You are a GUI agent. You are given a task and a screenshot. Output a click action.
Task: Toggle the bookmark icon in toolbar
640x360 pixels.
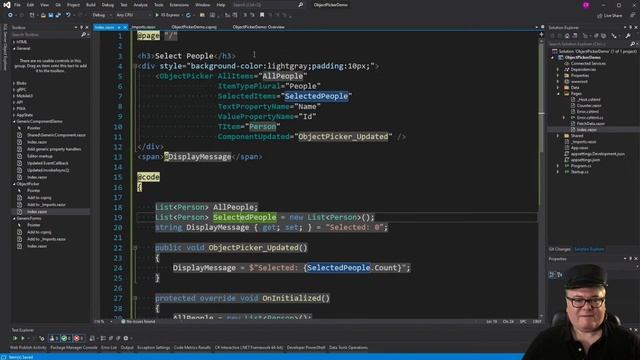(262, 15)
